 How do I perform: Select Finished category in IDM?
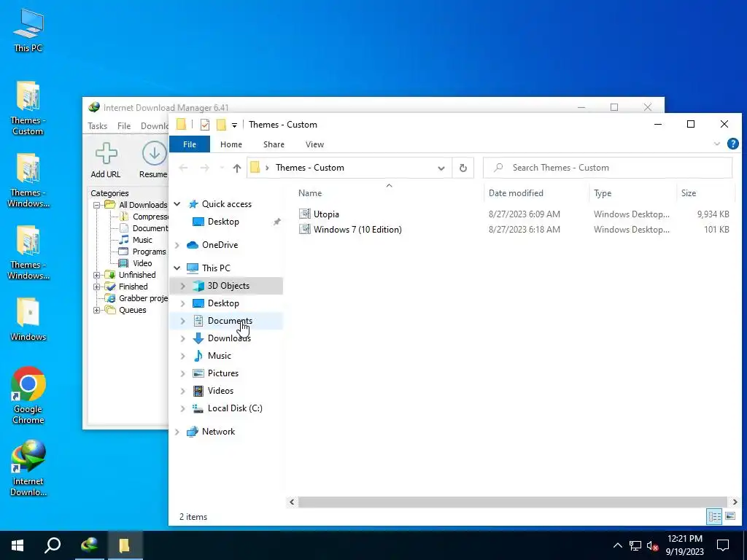pos(133,287)
